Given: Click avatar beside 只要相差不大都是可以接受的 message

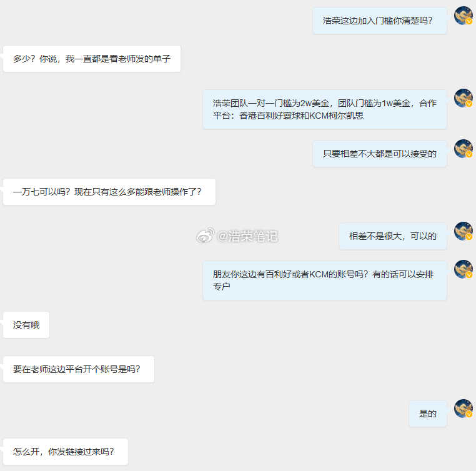Looking at the screenshot, I should tap(463, 149).
